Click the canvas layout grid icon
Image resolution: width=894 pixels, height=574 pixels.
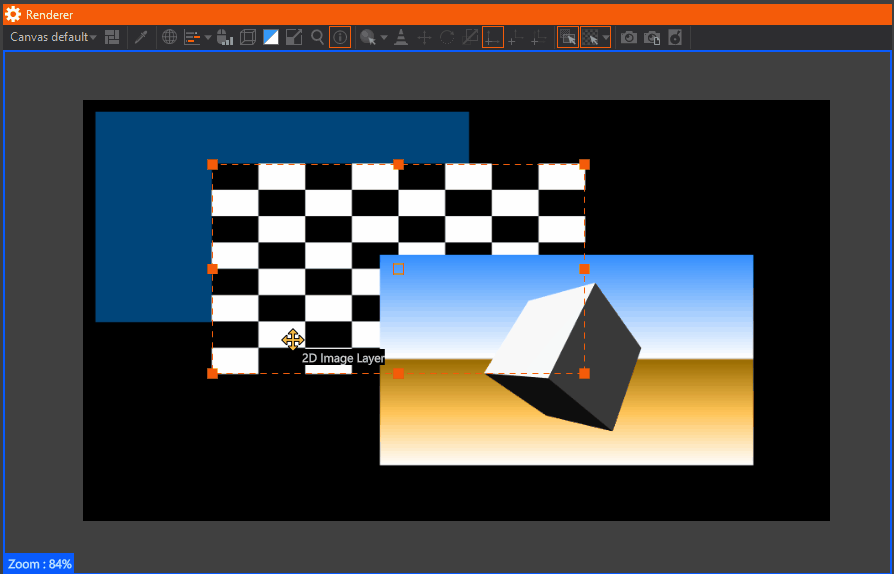point(112,37)
